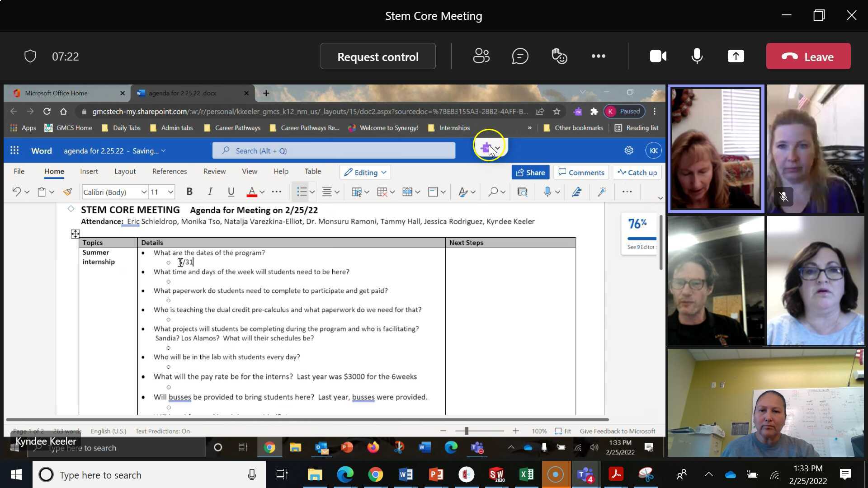Click the Request control button
The image size is (868, 488).
[378, 56]
